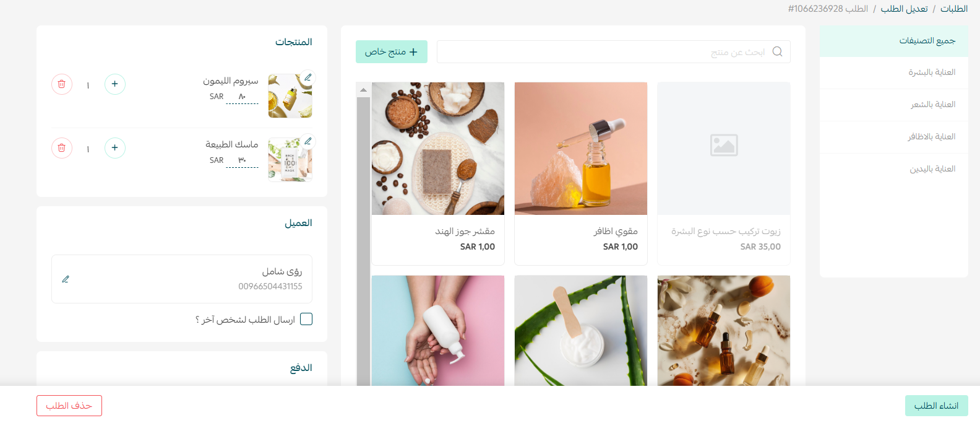Image resolution: width=980 pixels, height=423 pixels.
Task: Edit ماسك الطبيعة image pencil icon
Action: pos(307,141)
